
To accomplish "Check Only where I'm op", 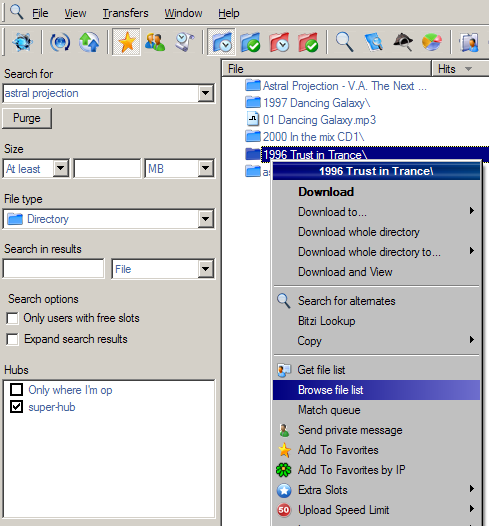I will 16,389.
